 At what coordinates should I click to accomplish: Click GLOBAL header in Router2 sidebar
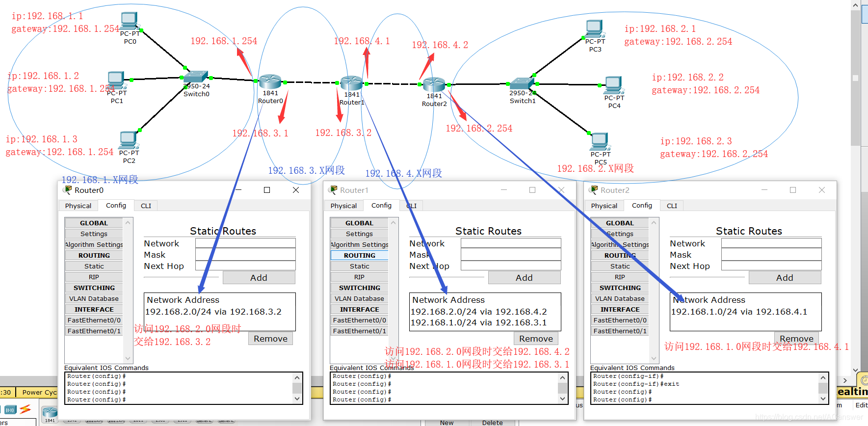coord(620,223)
